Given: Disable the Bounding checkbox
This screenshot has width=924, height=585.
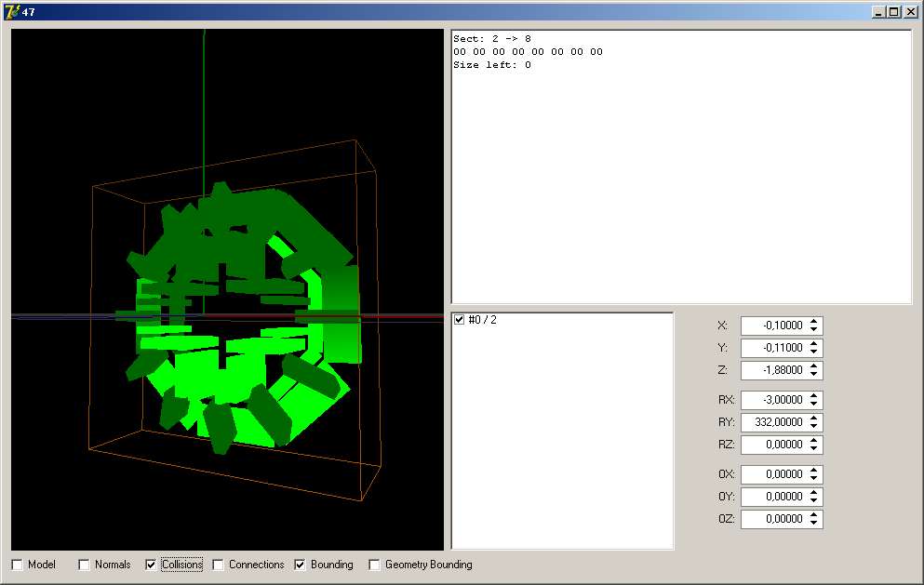Looking at the screenshot, I should [301, 565].
